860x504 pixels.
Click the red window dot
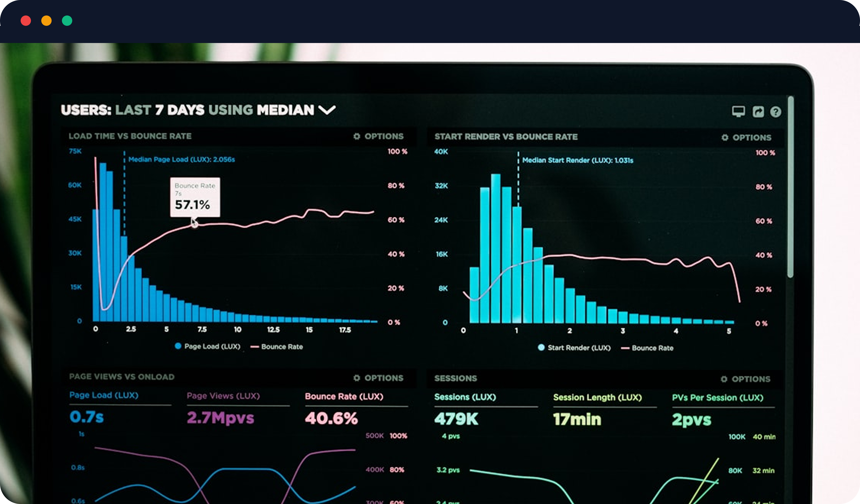point(26,21)
